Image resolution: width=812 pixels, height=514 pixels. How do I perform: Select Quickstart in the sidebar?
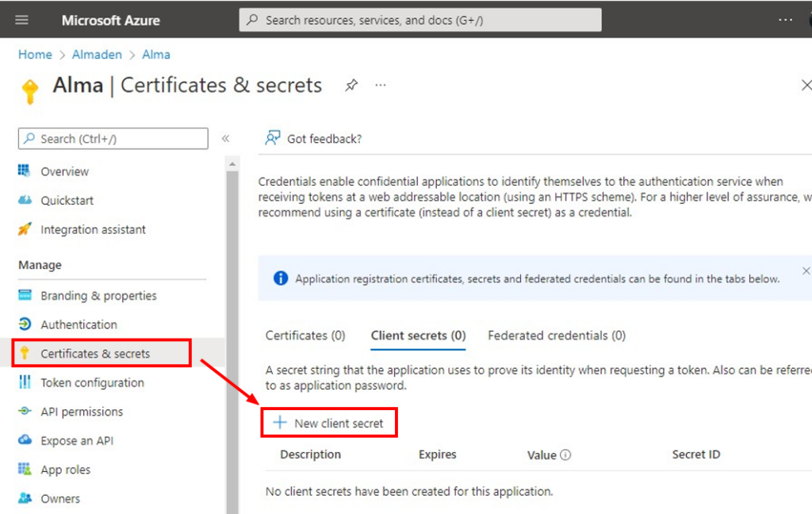[x=67, y=200]
